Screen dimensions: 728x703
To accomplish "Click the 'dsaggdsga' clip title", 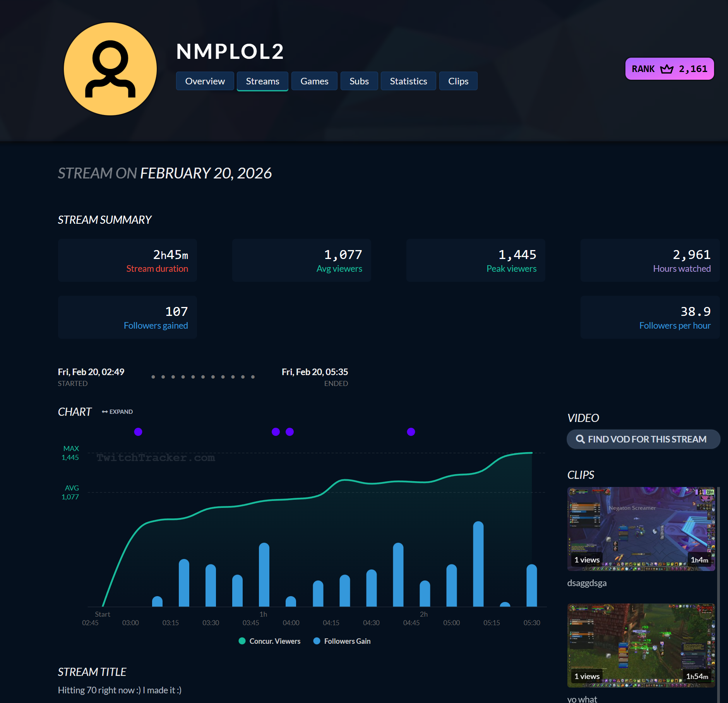I will 587,583.
